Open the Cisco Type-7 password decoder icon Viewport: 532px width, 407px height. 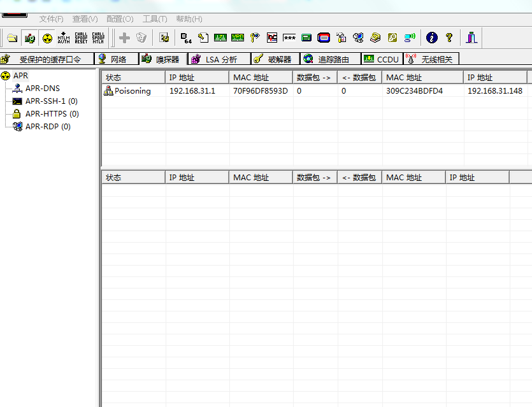[x=220, y=38]
